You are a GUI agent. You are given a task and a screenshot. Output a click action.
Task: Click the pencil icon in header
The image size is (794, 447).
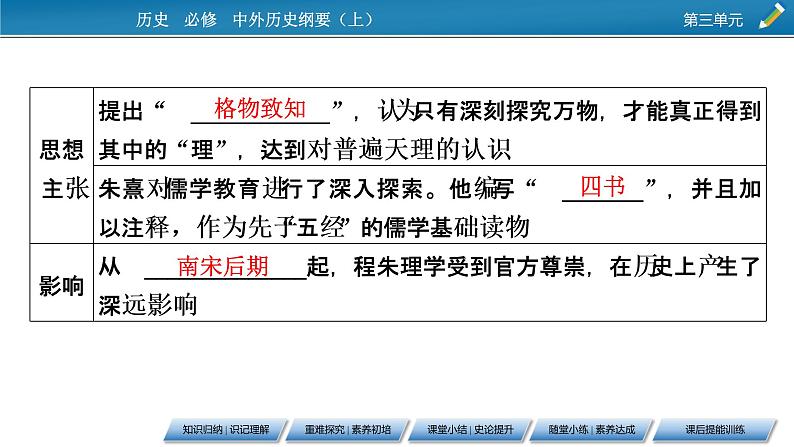pos(772,16)
